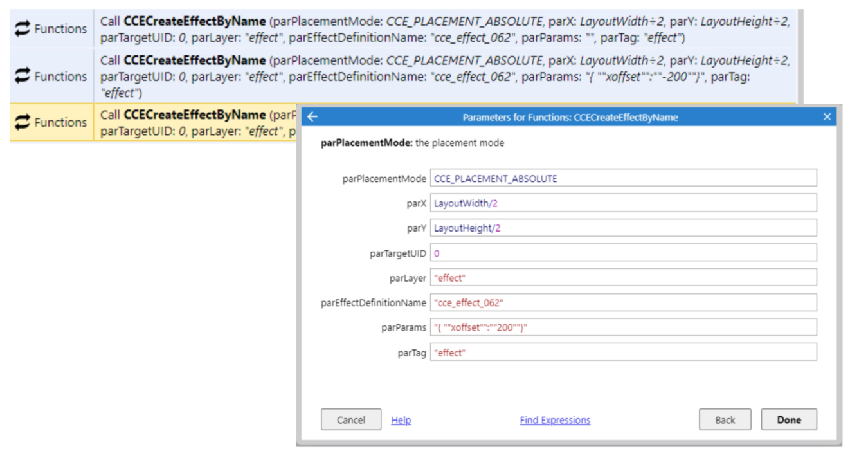Viewport: 868px width, 458px height.
Task: Open the Help link
Action: 401,420
